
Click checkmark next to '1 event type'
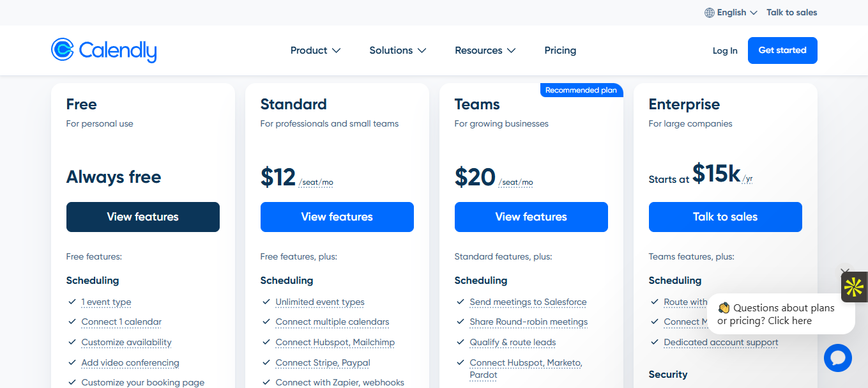pyautogui.click(x=72, y=302)
